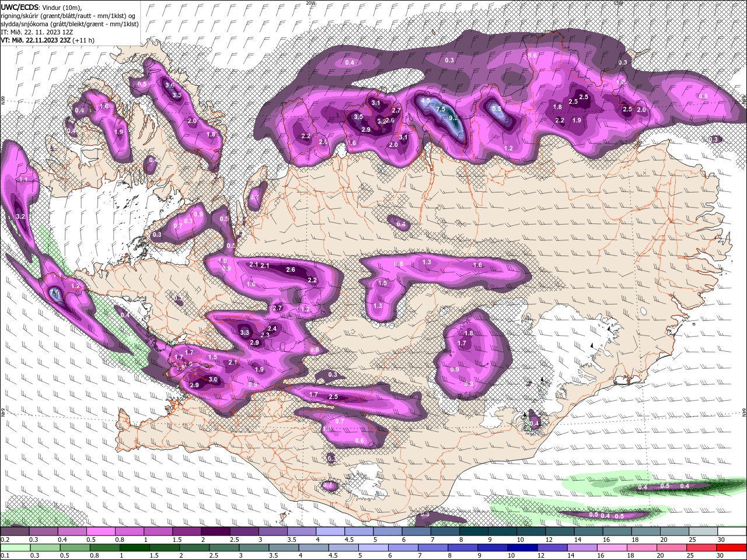Image resolution: width=747 pixels, height=560 pixels.
Task: Click the '0.1' label on the lower scale
Action: [x=5, y=555]
